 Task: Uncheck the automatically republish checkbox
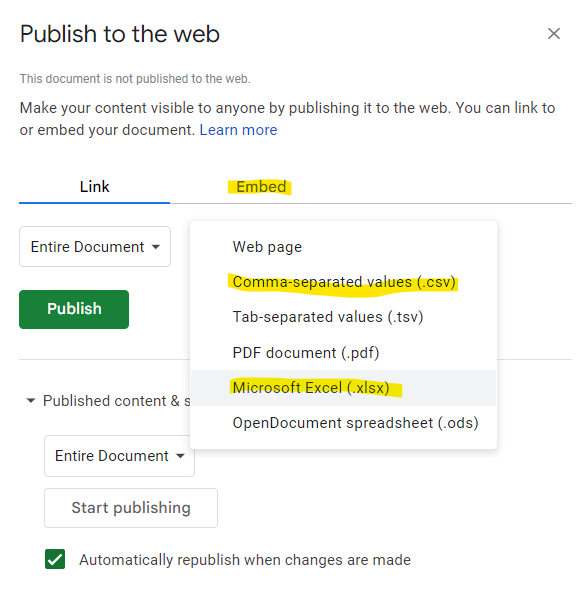tap(55, 559)
